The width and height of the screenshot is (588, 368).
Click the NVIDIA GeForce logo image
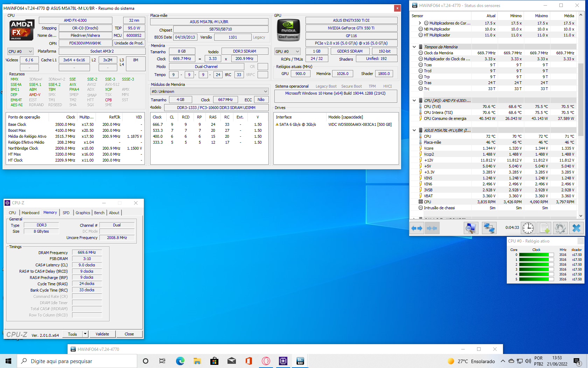pos(288,30)
